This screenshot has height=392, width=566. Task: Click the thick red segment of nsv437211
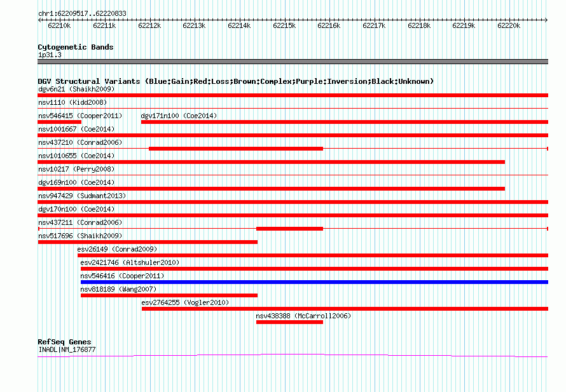tap(289, 229)
